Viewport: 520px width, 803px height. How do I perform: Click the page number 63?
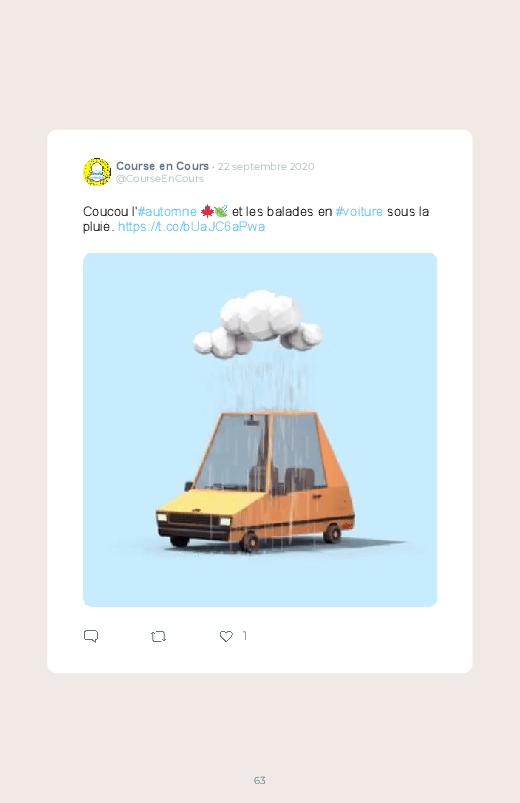260,780
